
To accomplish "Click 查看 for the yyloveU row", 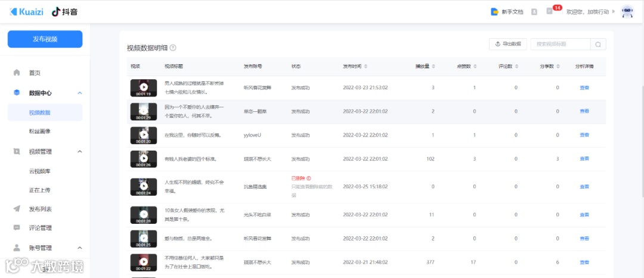I will coord(584,135).
